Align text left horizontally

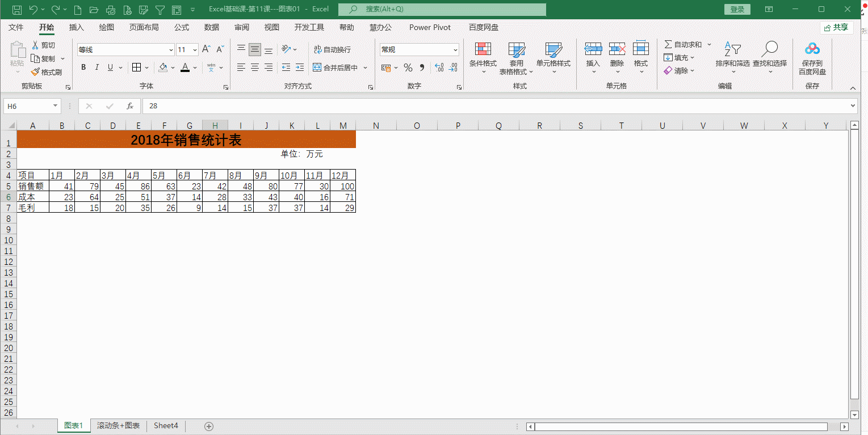[241, 67]
